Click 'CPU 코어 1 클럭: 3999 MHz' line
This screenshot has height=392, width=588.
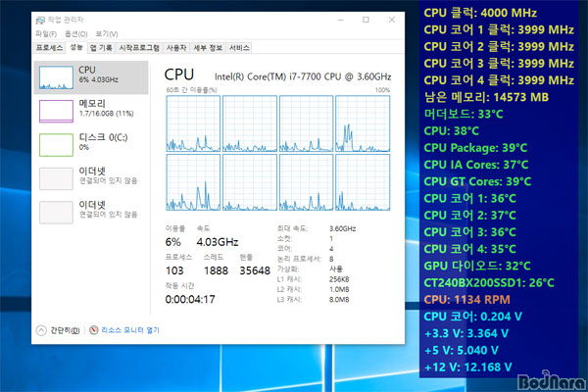tap(499, 29)
